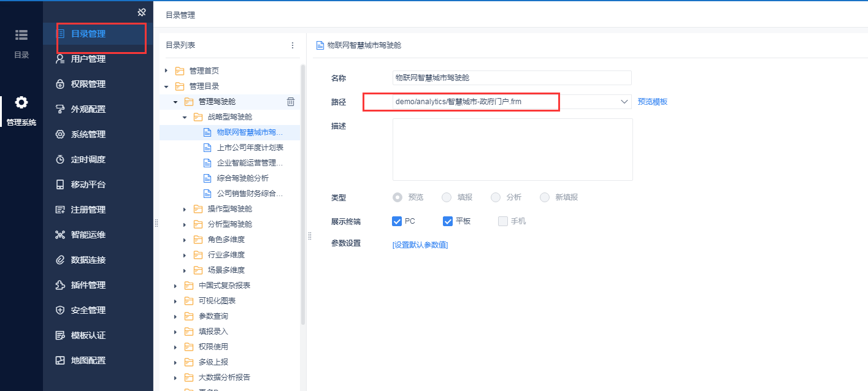The image size is (868, 391).
Task: Open the 路径 dropdown arrow
Action: pos(624,102)
